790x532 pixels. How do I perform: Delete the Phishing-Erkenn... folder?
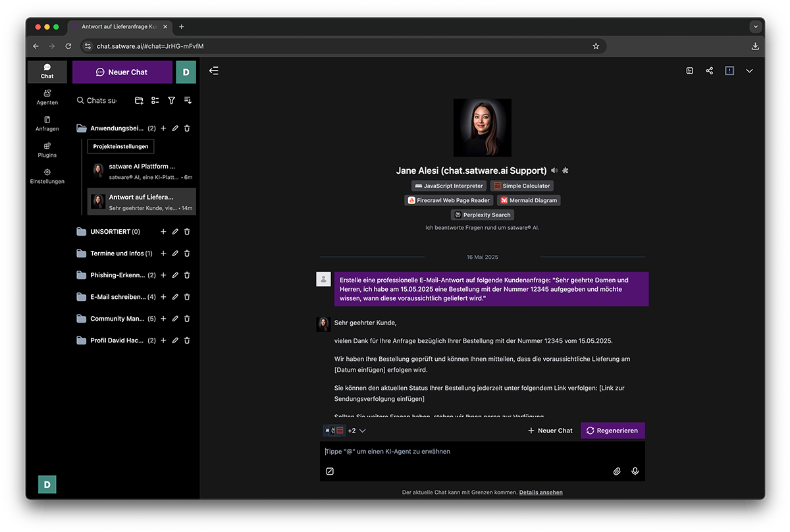point(187,275)
